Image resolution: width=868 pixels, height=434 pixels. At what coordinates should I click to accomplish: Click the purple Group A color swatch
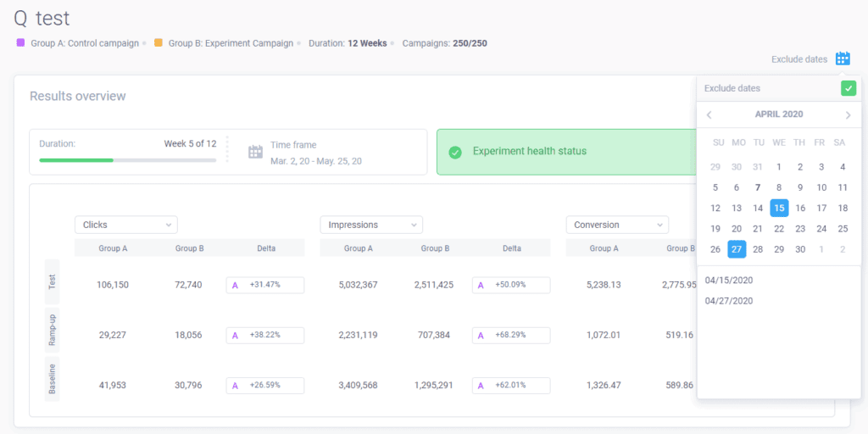(20, 42)
